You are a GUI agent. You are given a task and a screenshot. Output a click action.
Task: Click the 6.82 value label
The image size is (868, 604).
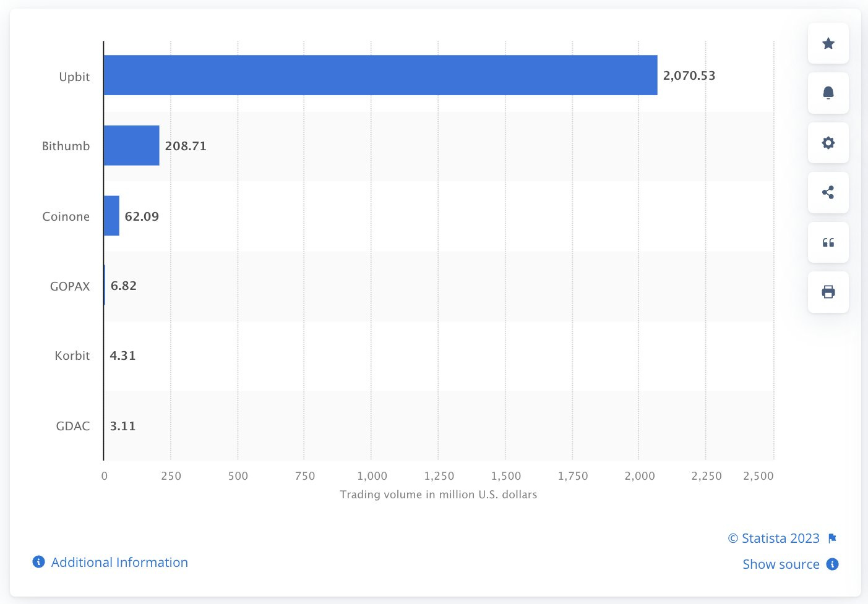click(124, 286)
